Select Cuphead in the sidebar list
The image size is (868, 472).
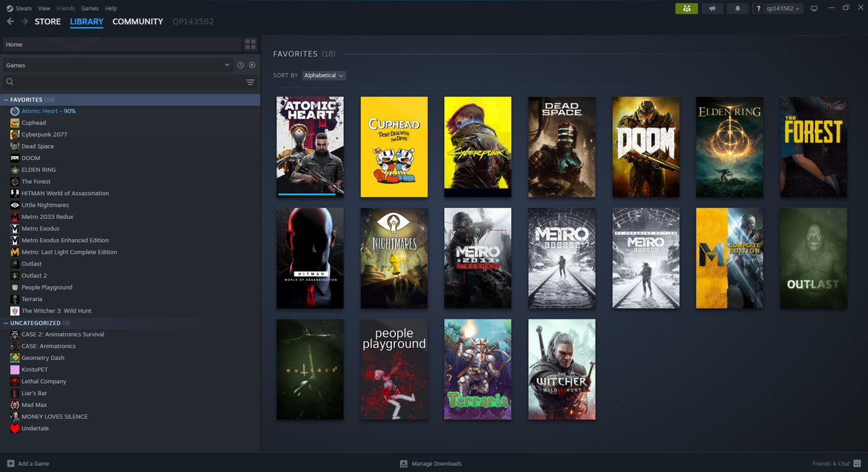[x=130, y=123]
